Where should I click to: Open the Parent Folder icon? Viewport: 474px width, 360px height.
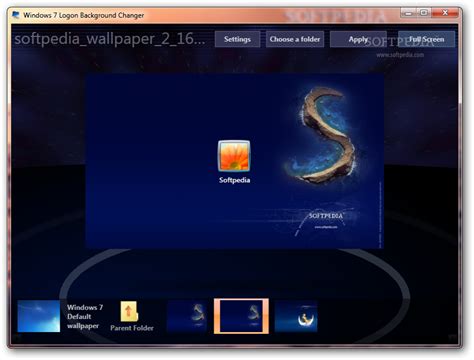[129, 311]
